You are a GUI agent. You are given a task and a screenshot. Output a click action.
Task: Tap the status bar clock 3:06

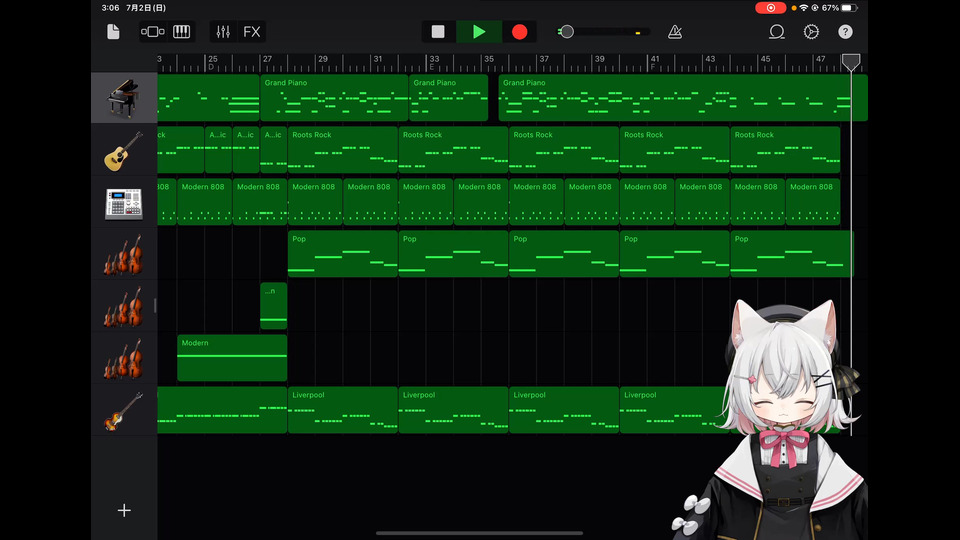110,8
